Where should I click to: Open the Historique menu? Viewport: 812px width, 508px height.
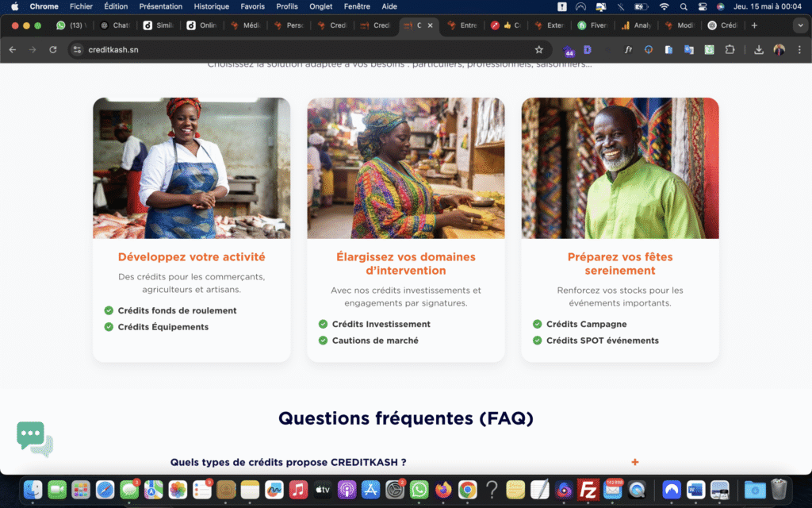[211, 6]
